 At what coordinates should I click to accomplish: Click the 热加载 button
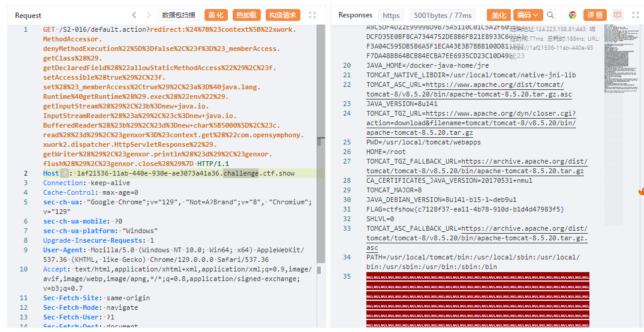point(246,15)
